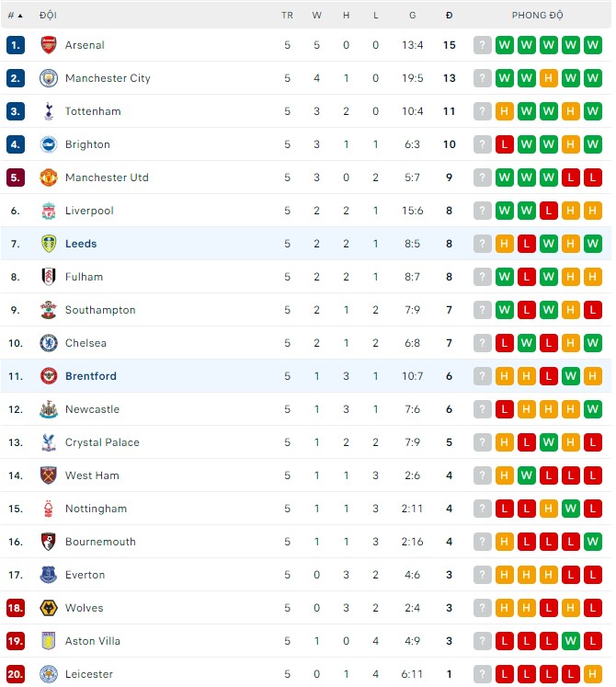Click Aston Villa's red rank 19 badge
Image resolution: width=616 pixels, height=687 pixels.
15,641
